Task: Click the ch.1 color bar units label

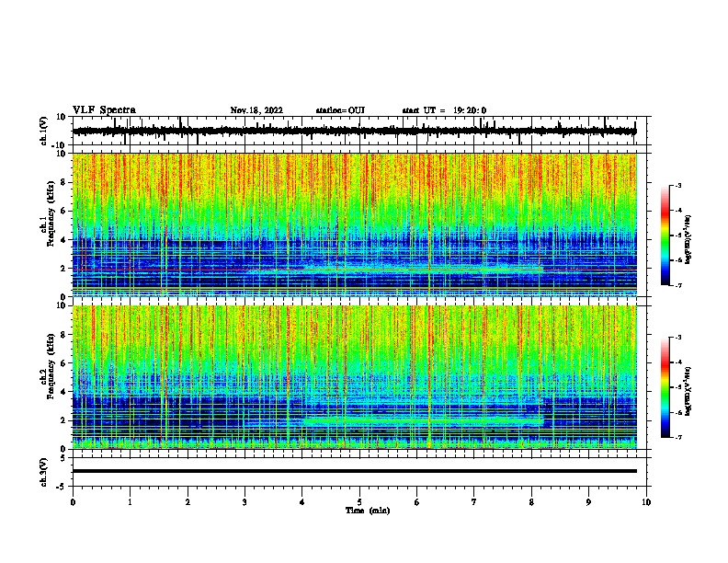Action: [x=688, y=239]
